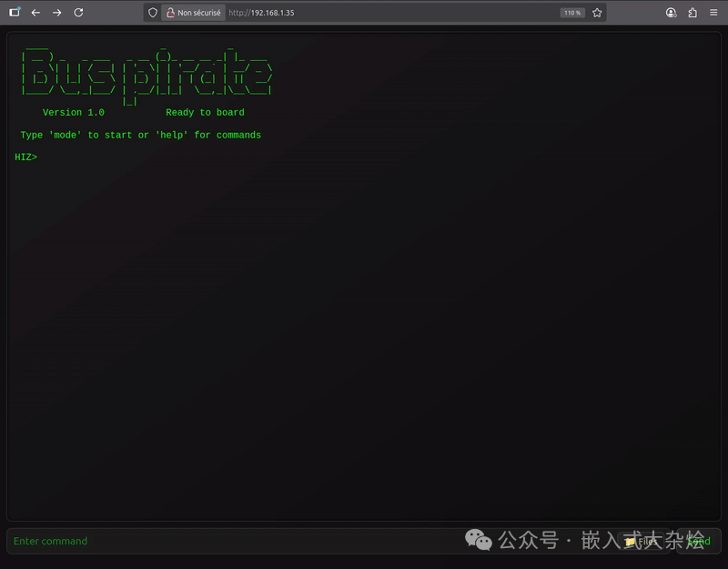Open the browser hamburger menu
The width and height of the screenshot is (728, 569).
coord(713,13)
